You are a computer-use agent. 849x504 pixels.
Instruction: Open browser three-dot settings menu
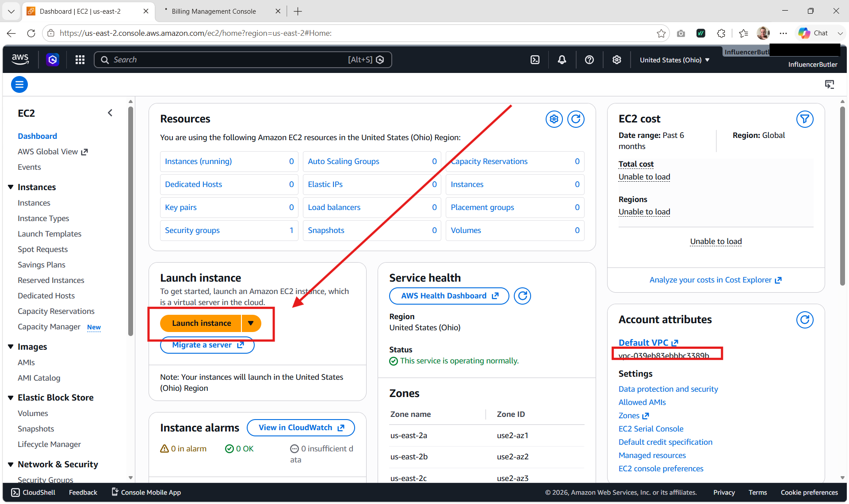pos(783,33)
